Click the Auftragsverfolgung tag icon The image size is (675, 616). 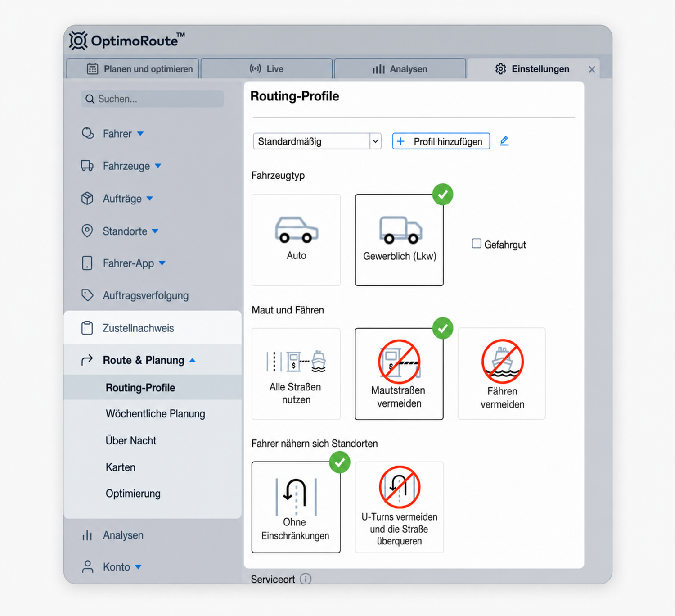coord(87,295)
